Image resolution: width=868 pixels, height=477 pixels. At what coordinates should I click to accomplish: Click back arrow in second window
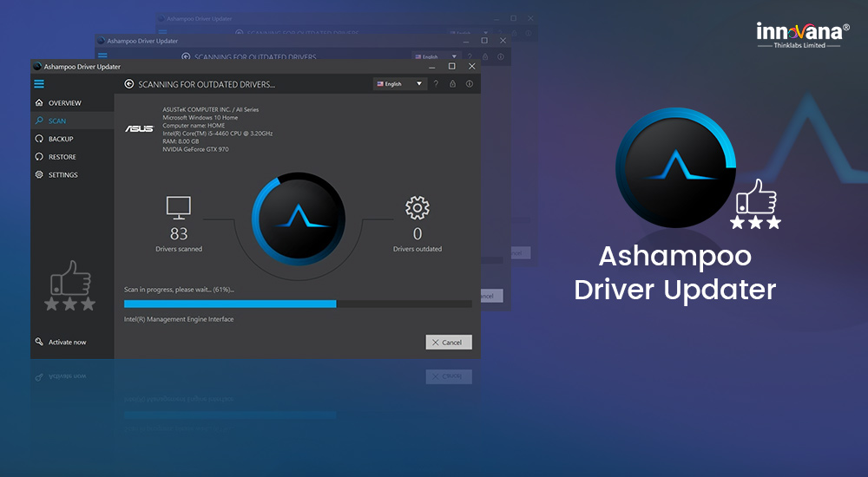pos(186,56)
